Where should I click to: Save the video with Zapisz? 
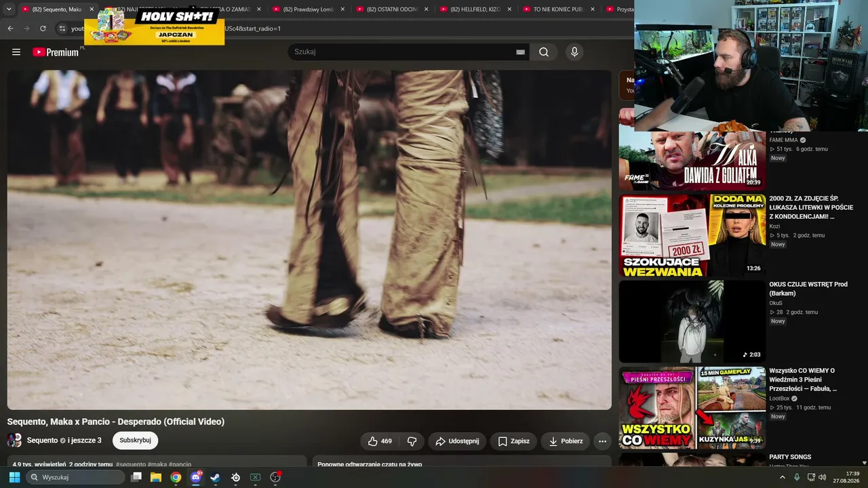click(x=513, y=441)
